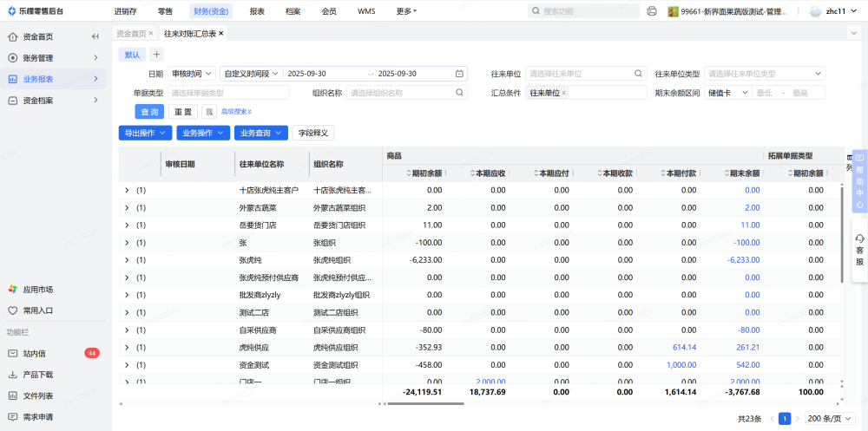Toggle sort on 本期应收 column
Viewport: 868px width, 431px height.
point(490,173)
